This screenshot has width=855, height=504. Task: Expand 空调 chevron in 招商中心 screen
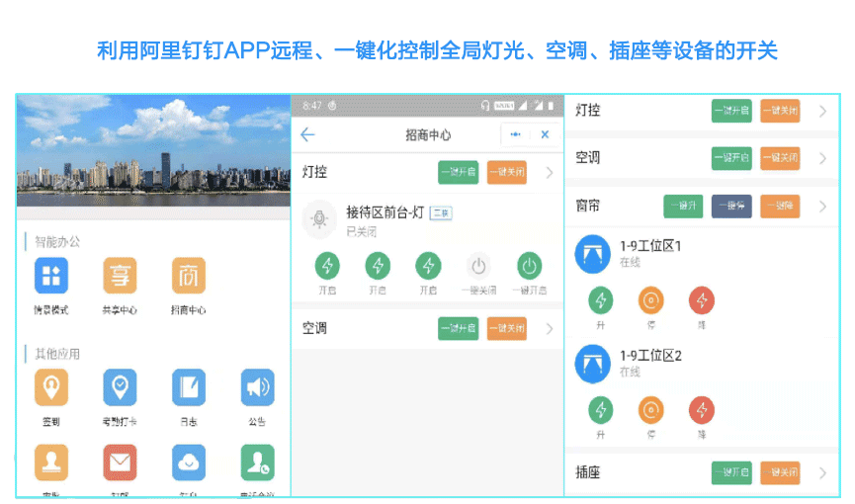(550, 329)
